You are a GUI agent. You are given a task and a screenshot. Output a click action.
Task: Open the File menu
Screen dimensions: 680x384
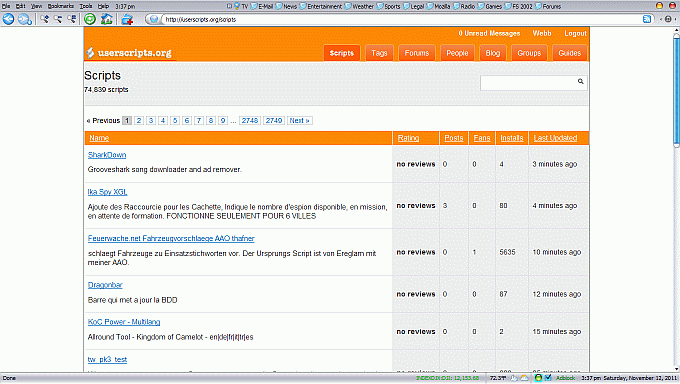6,6
